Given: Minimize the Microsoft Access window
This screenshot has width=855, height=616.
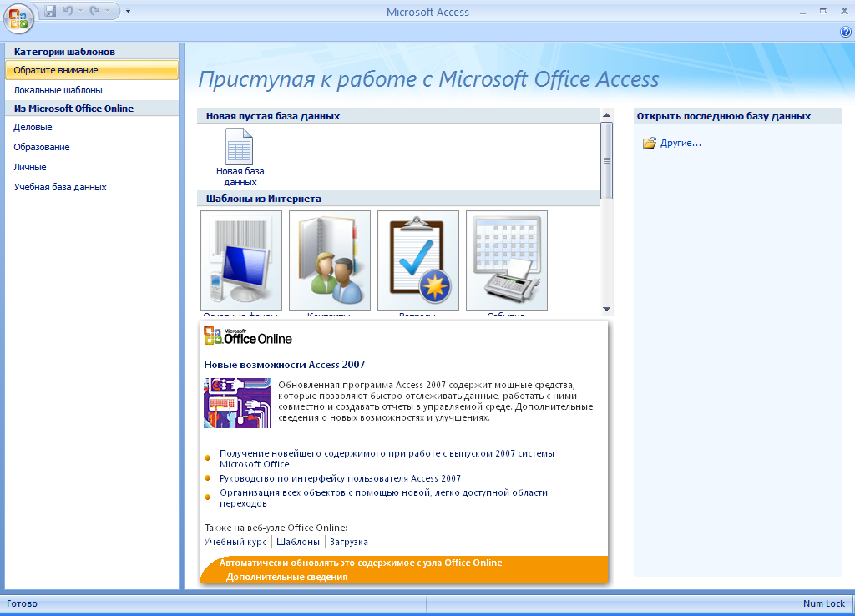Looking at the screenshot, I should pyautogui.click(x=802, y=11).
